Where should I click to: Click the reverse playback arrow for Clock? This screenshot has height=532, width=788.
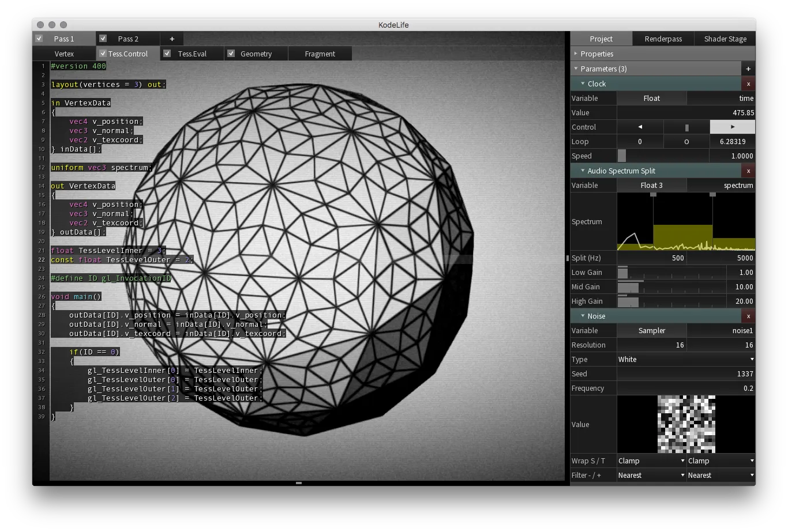[x=640, y=127]
